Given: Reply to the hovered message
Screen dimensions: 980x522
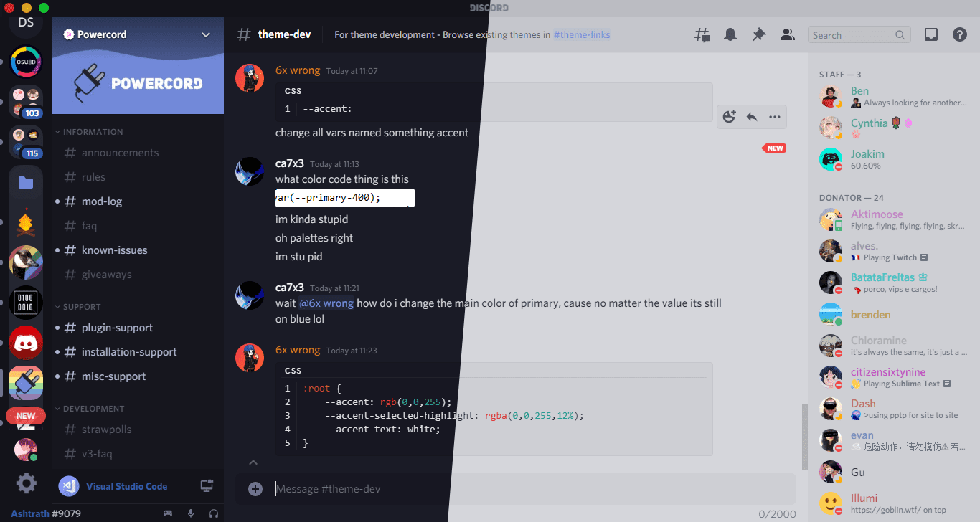Looking at the screenshot, I should (x=752, y=117).
